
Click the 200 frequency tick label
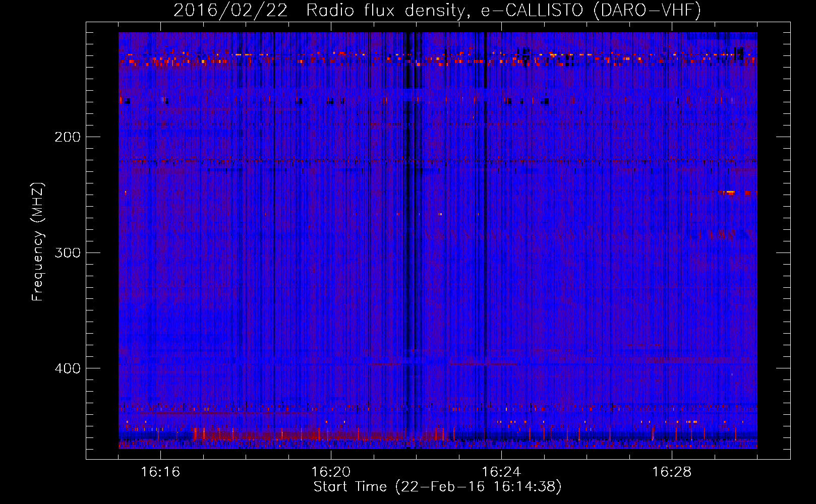tap(68, 137)
